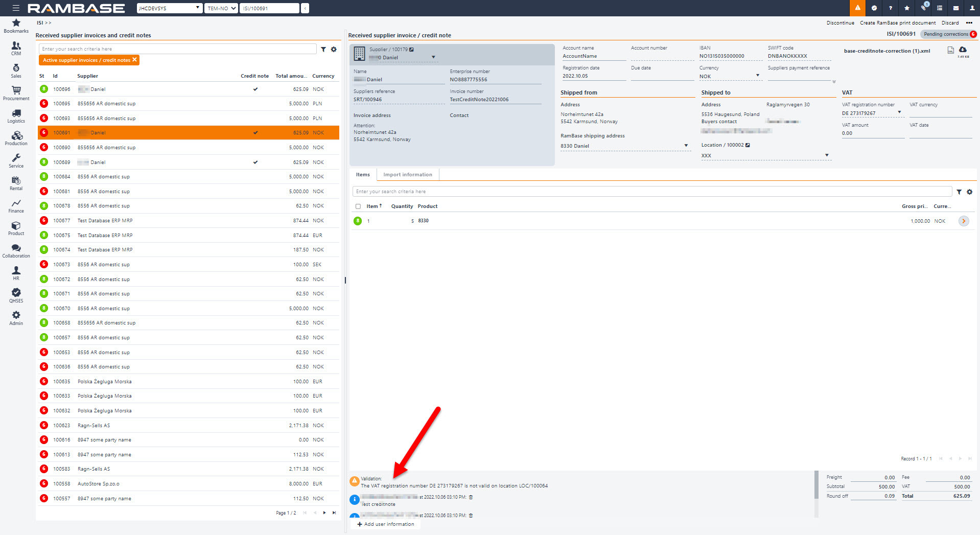
Task: Expand the Currency NOK dropdown
Action: (x=757, y=76)
